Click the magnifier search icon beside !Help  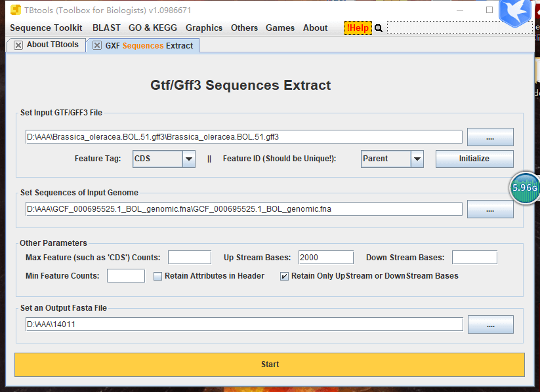379,28
